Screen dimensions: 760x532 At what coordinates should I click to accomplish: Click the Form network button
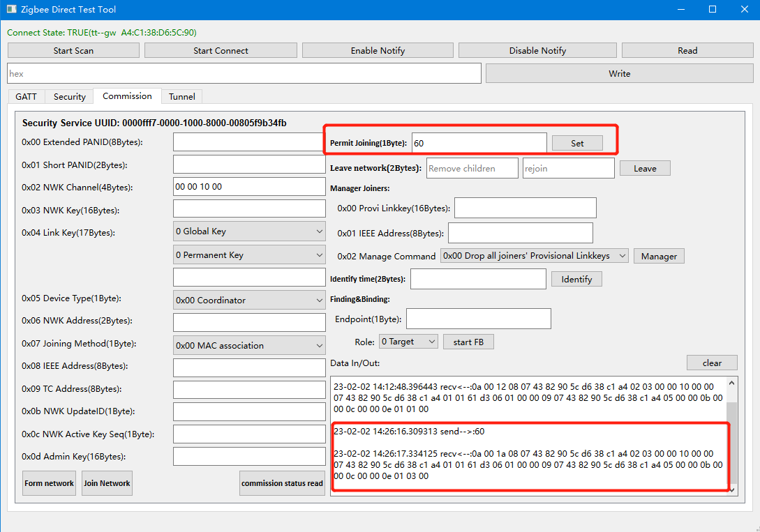(x=49, y=483)
